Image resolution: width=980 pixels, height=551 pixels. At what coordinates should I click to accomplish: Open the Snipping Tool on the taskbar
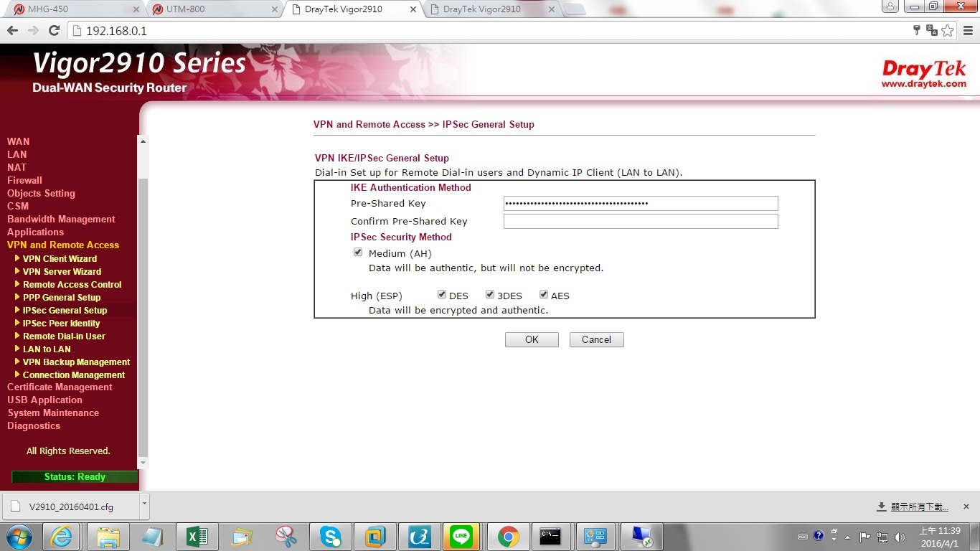286,537
